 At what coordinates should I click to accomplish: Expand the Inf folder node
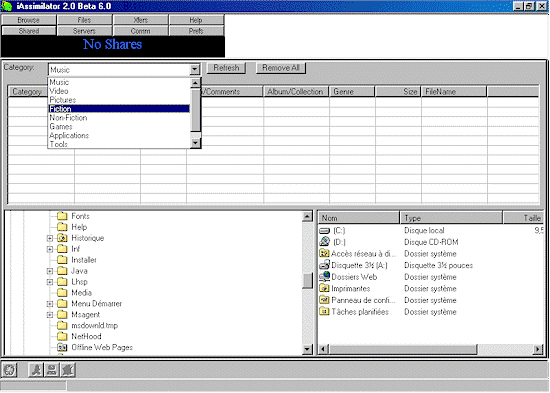tap(50, 249)
